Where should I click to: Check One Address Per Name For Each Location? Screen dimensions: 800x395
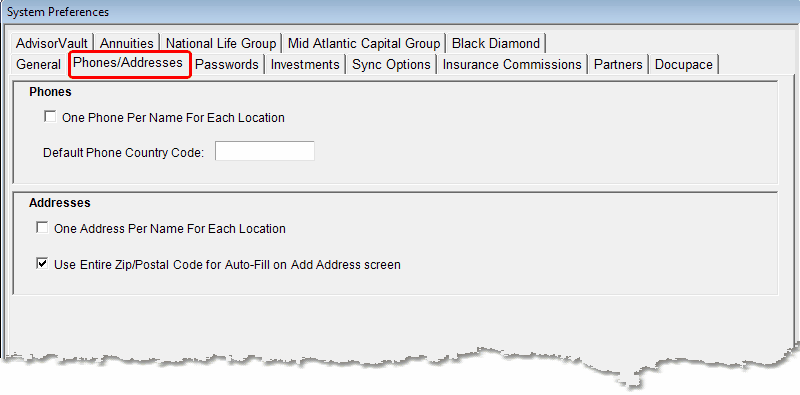click(42, 228)
